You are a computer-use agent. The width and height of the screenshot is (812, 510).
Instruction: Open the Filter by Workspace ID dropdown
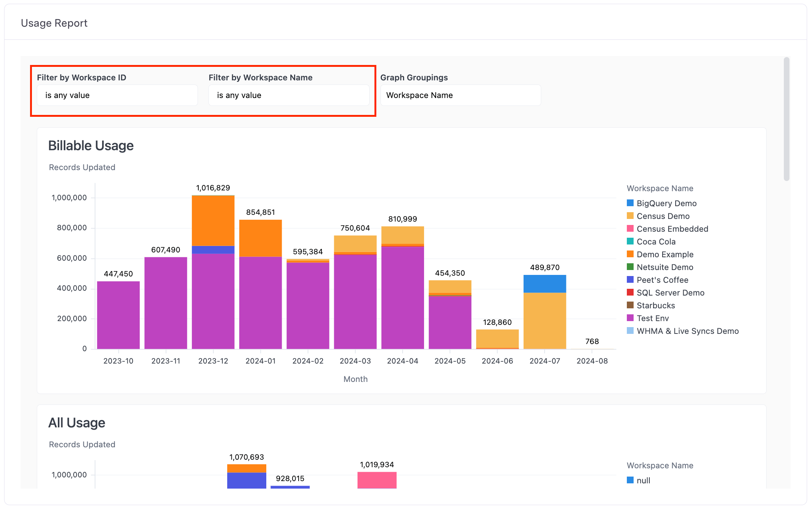click(x=117, y=95)
